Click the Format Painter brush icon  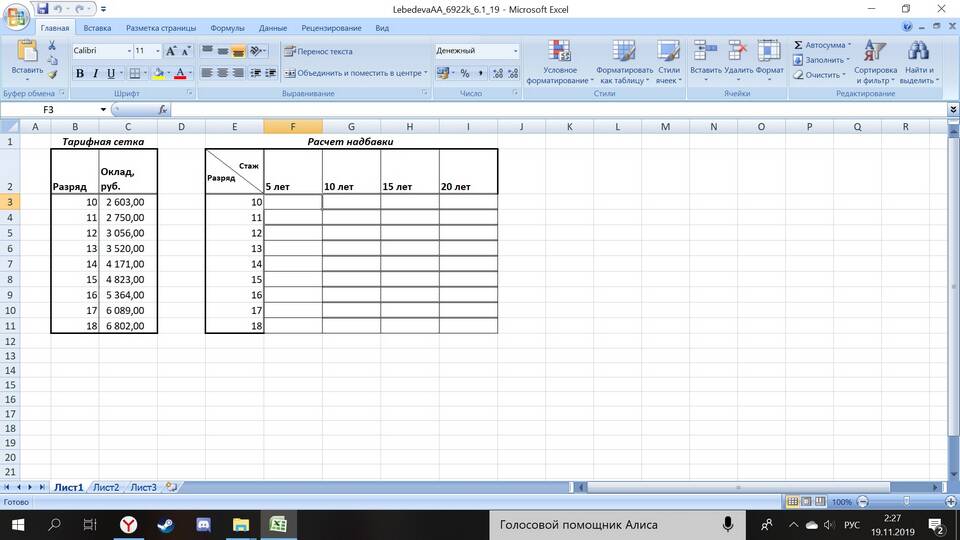pos(53,74)
